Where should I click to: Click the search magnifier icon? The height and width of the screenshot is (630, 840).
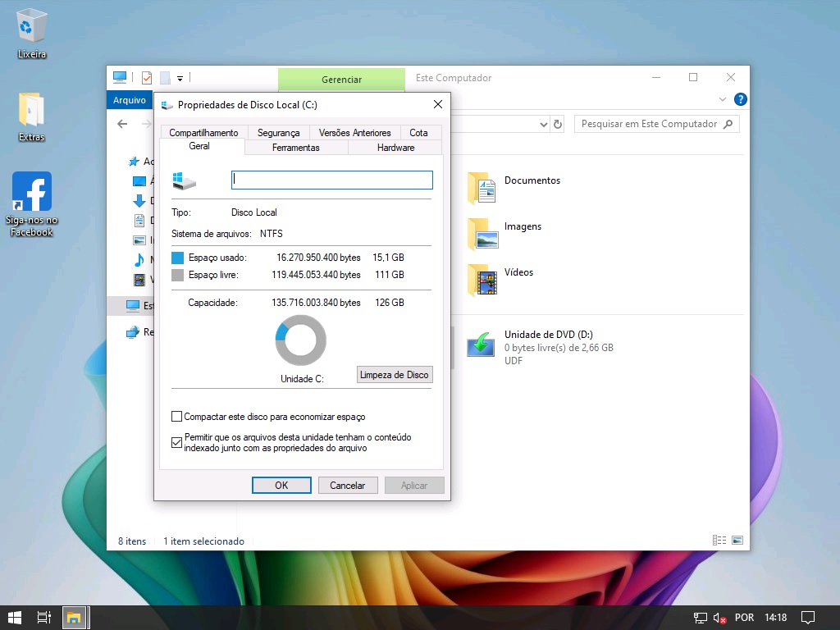point(728,125)
